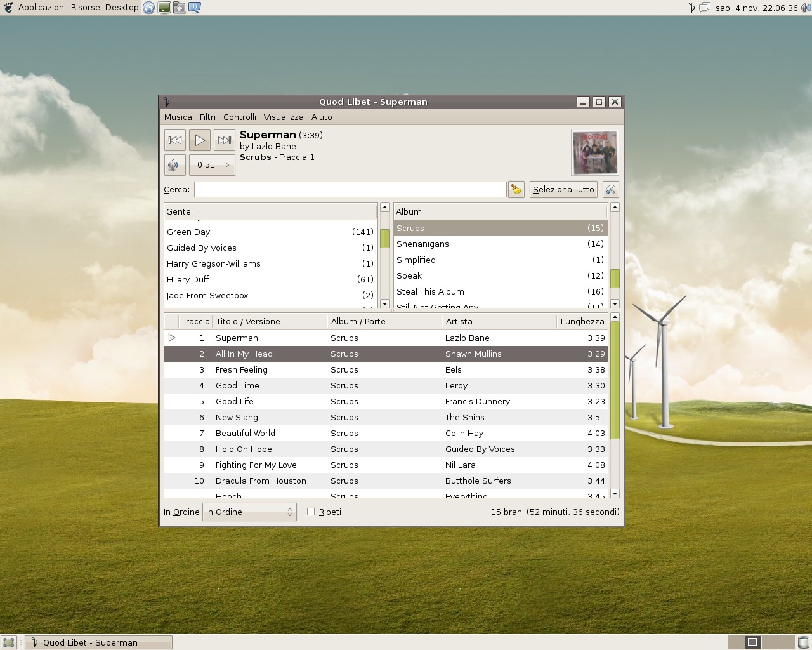Open the Musica menu
The width and height of the screenshot is (812, 650).
tap(178, 117)
